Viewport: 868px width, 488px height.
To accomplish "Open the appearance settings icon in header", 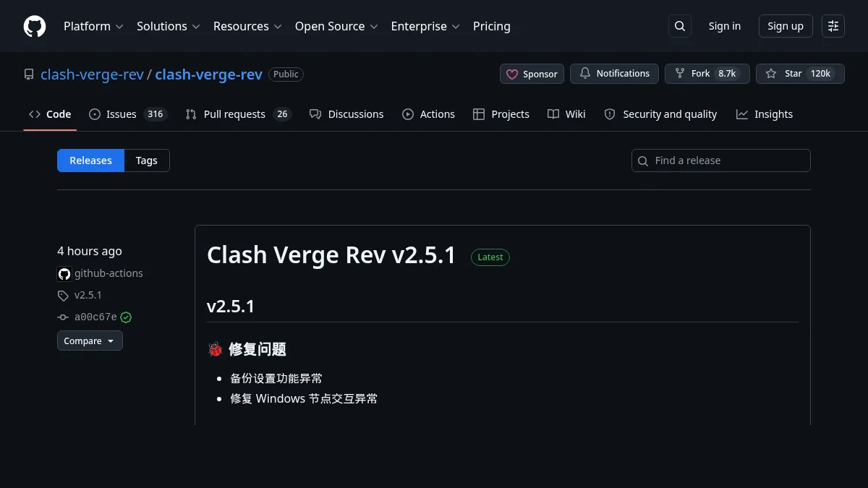I will pyautogui.click(x=833, y=26).
